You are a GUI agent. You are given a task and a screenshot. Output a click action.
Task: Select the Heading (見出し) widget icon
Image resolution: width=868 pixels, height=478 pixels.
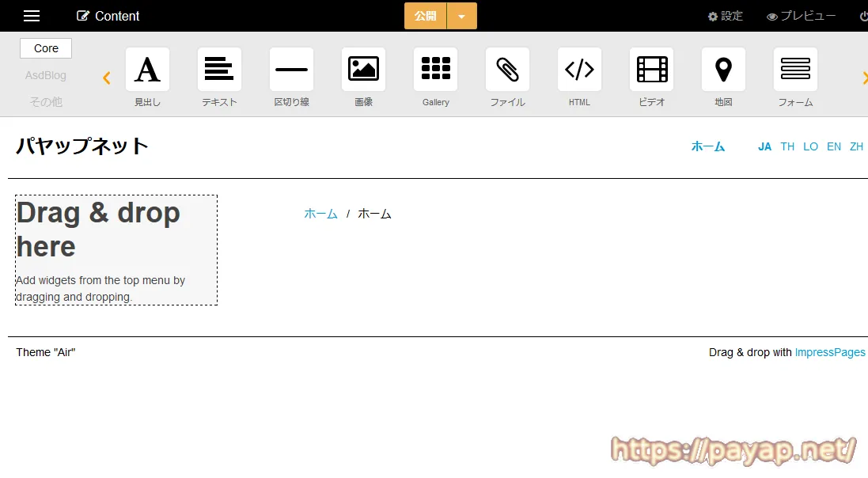[147, 70]
